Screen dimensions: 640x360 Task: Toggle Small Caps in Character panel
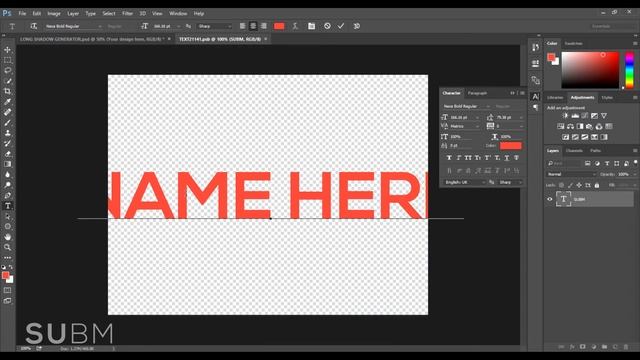[x=478, y=158]
